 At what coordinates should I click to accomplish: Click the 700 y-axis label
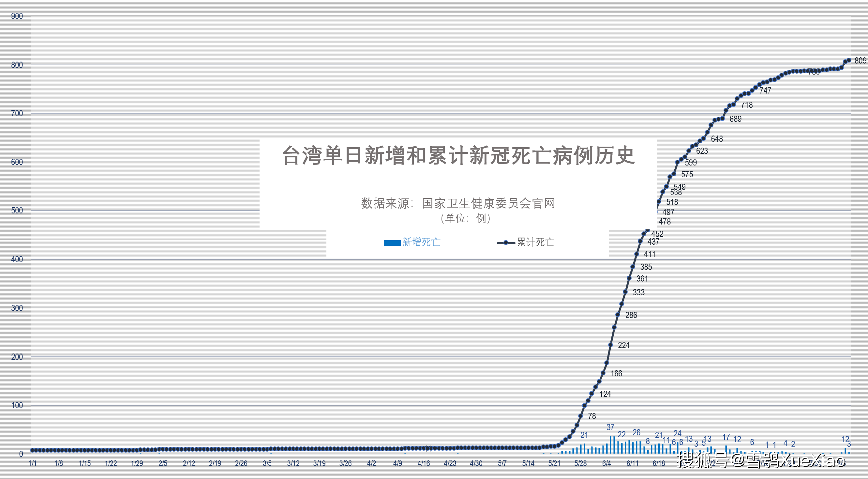coord(17,113)
